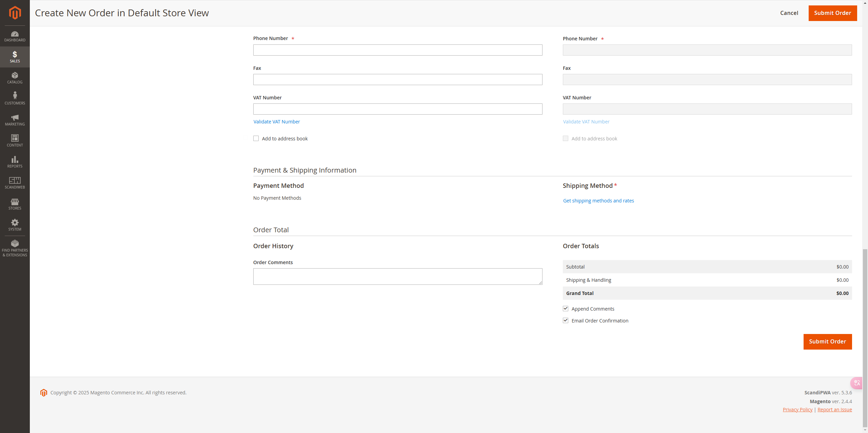Open the Catalog box icon
Viewport: 868px width, 433px height.
[x=15, y=78]
